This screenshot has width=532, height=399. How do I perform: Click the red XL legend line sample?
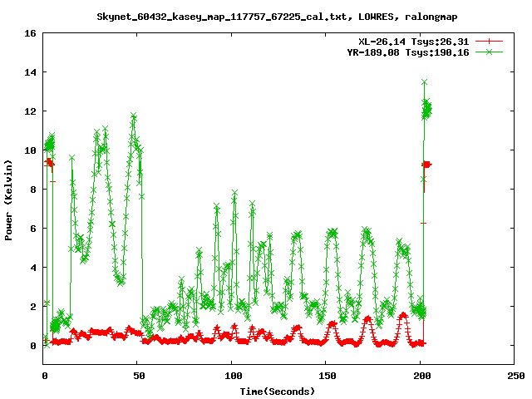[x=489, y=42]
